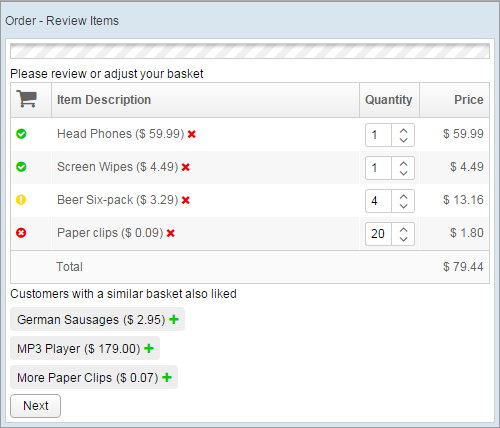Add German Sausages with green plus icon
Screen dimensions: 500x428
tap(174, 320)
